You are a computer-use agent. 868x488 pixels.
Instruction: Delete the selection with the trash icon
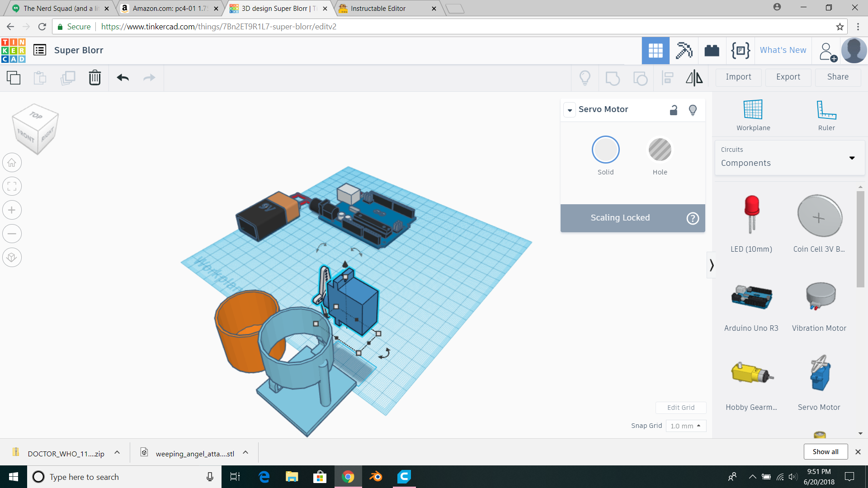[x=95, y=78]
